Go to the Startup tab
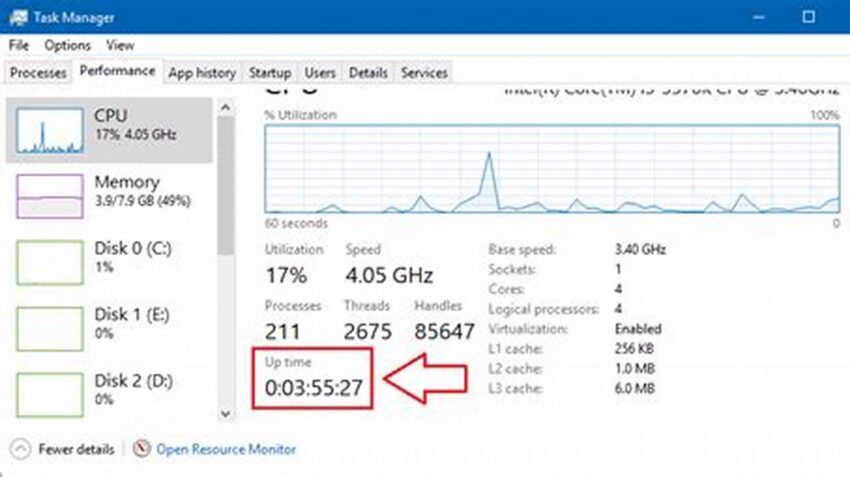 click(270, 73)
